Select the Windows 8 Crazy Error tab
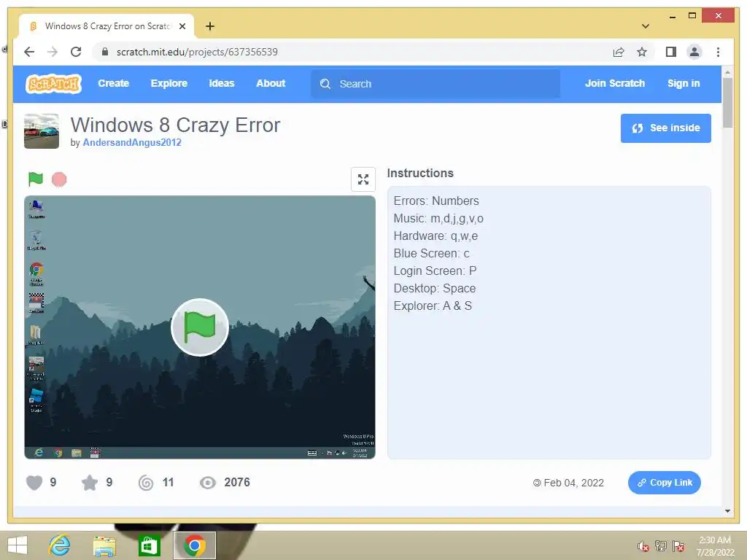This screenshot has height=560, width=747. click(107, 26)
